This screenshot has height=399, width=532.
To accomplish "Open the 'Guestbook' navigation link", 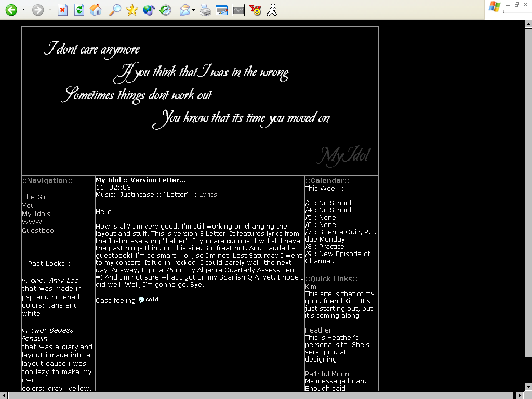I will point(39,230).
